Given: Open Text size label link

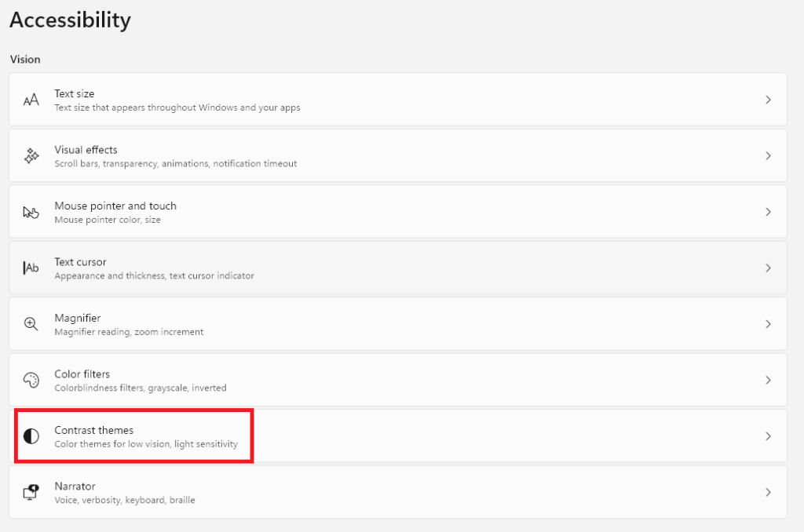Looking at the screenshot, I should pyautogui.click(x=75, y=93).
